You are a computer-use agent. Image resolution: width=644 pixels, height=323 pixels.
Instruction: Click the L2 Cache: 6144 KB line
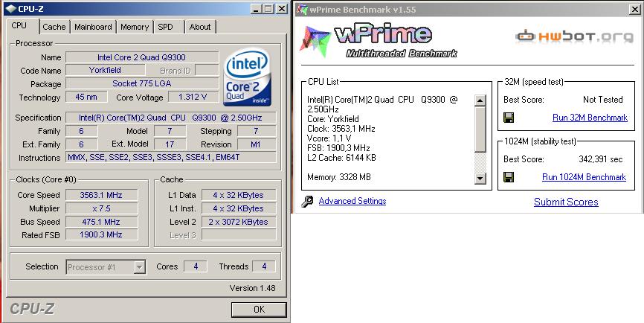click(341, 157)
